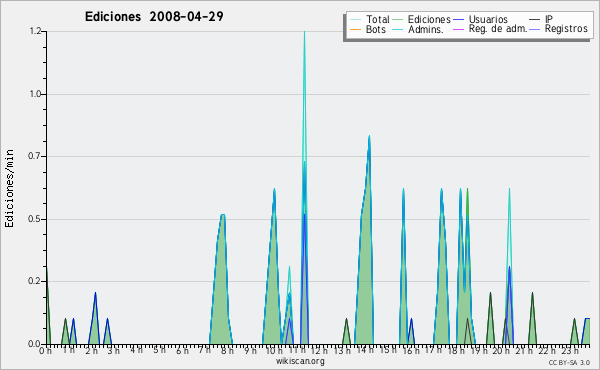Click the 1.0 y-axis value

pyautogui.click(x=35, y=94)
